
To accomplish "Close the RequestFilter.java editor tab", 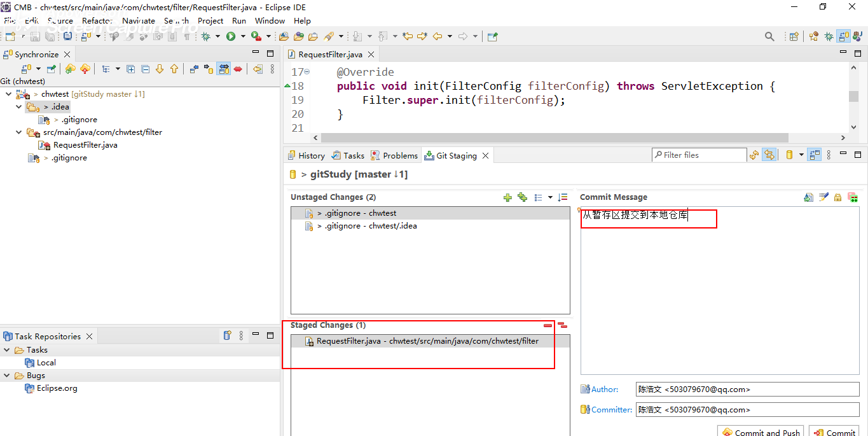I will click(371, 55).
